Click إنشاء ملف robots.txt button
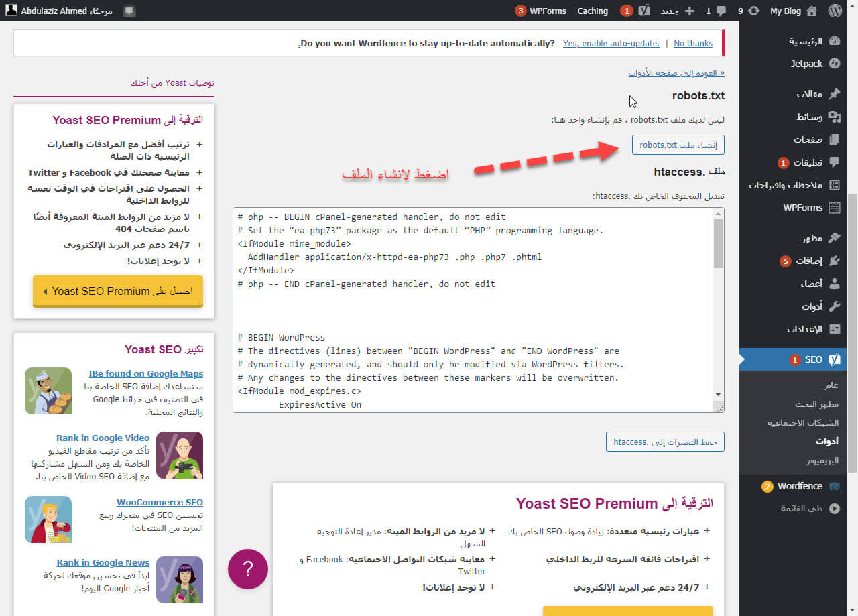The width and height of the screenshot is (858, 616). (x=678, y=145)
